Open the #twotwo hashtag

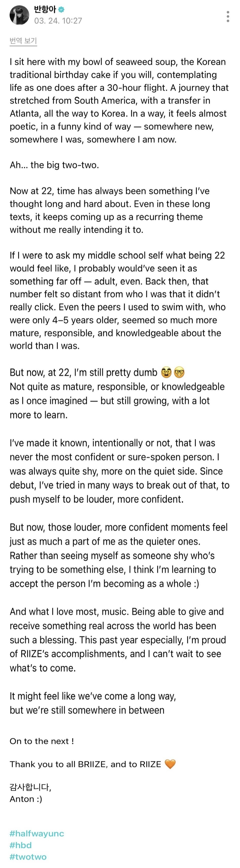[x=28, y=857]
